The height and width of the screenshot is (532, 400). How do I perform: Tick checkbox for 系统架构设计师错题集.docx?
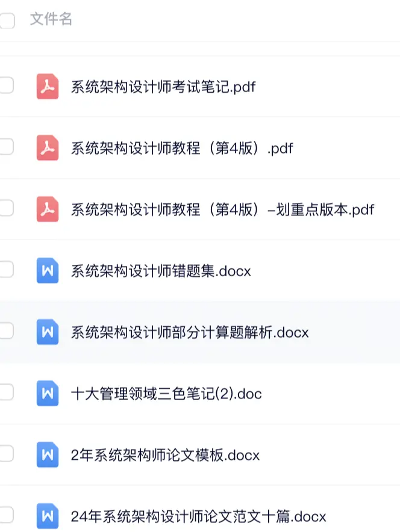(6, 270)
